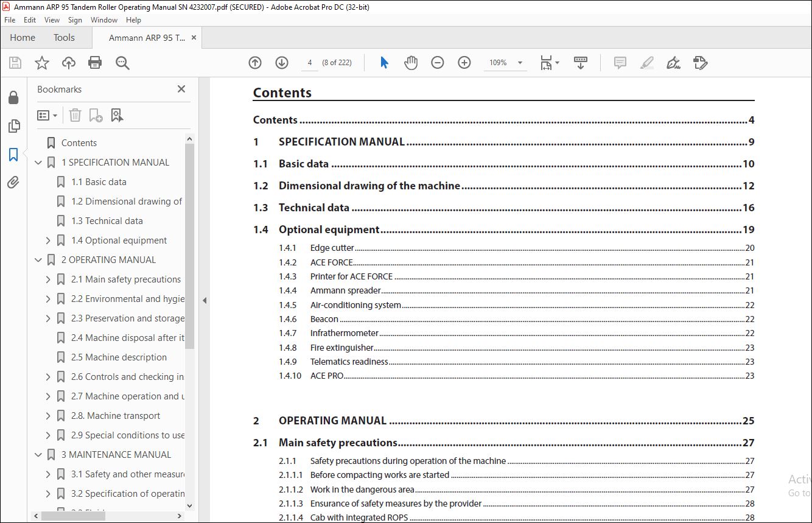This screenshot has width=812, height=523.
Task: Switch to the Home tab
Action: tap(23, 38)
